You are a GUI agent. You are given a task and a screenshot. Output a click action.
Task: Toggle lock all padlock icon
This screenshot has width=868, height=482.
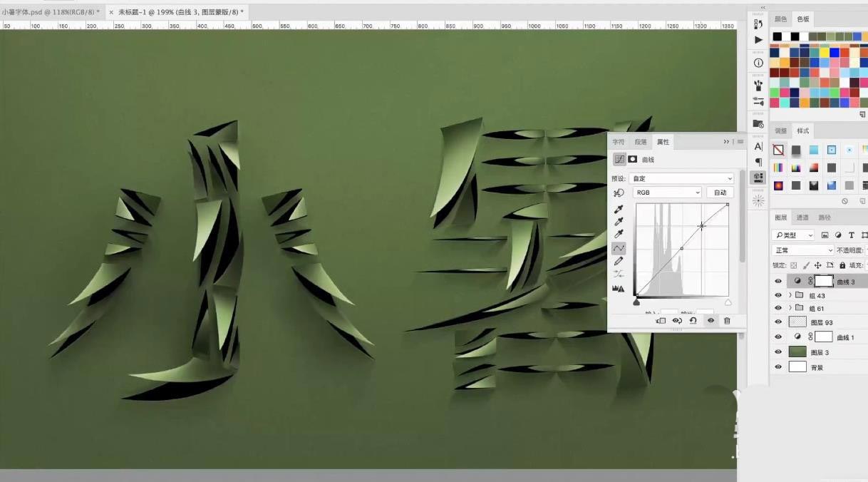(842, 265)
